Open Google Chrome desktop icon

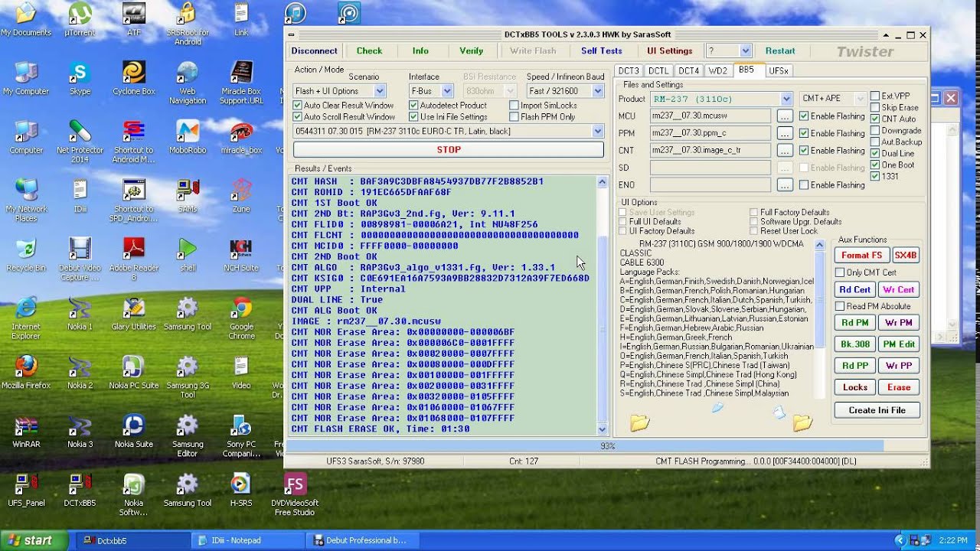tap(242, 318)
